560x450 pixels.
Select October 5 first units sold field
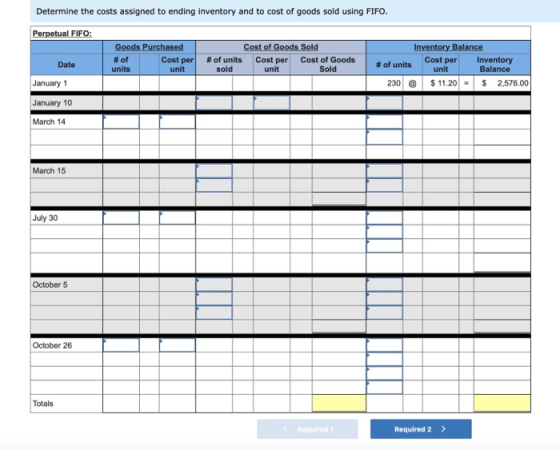pos(214,285)
